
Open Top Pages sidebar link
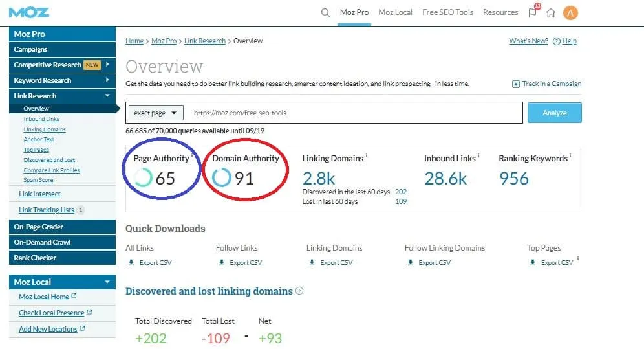(x=36, y=150)
